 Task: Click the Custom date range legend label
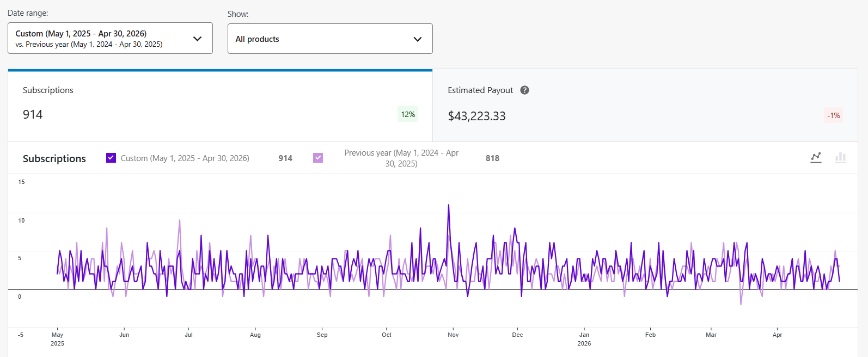click(x=185, y=158)
